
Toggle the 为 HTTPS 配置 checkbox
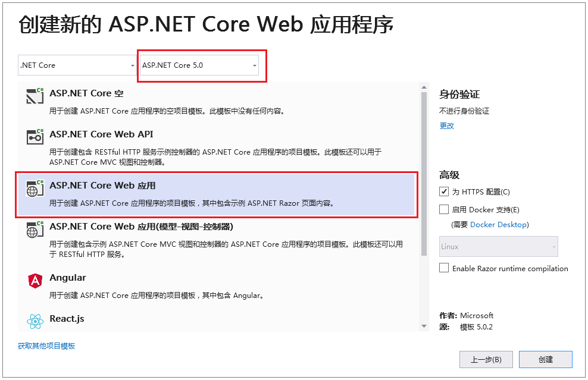click(444, 191)
